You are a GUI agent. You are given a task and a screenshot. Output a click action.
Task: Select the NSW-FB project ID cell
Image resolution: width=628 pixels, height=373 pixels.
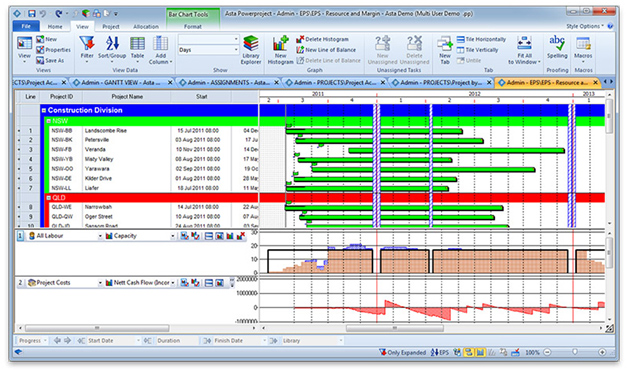[x=62, y=149]
